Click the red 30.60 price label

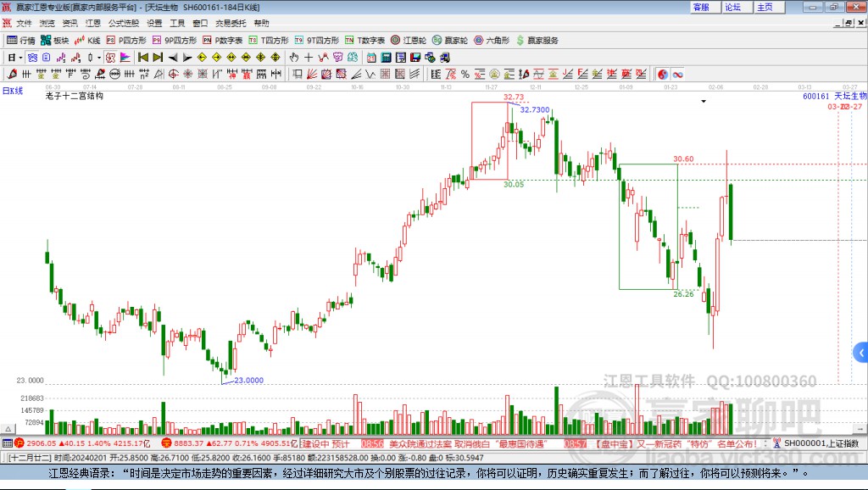[684, 159]
